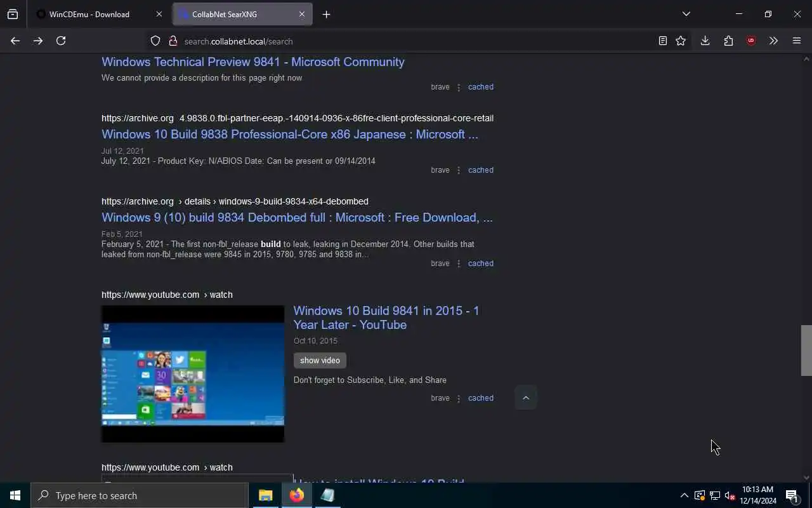The image size is (812, 508).
Task: List all tabs dropdown
Action: (686, 14)
